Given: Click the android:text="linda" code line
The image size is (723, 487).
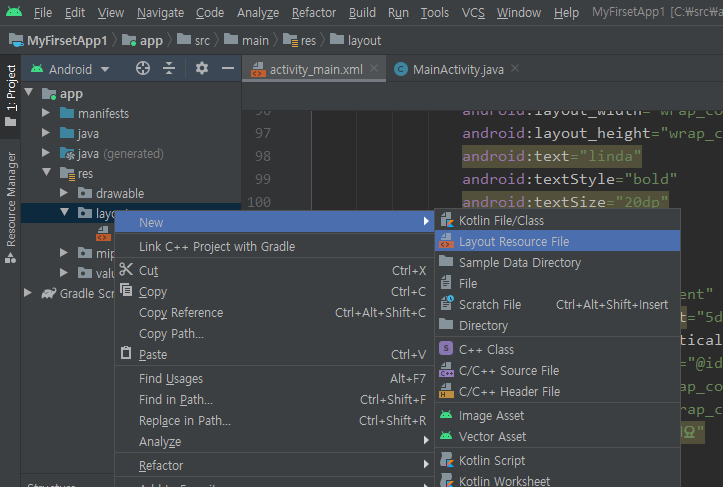Looking at the screenshot, I should pos(551,156).
